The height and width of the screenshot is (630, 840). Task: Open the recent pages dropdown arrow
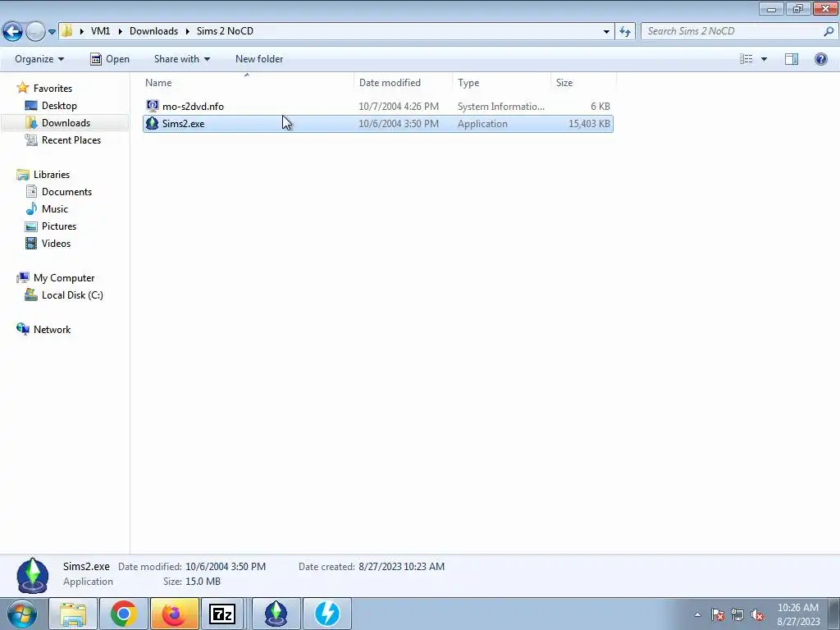click(52, 32)
